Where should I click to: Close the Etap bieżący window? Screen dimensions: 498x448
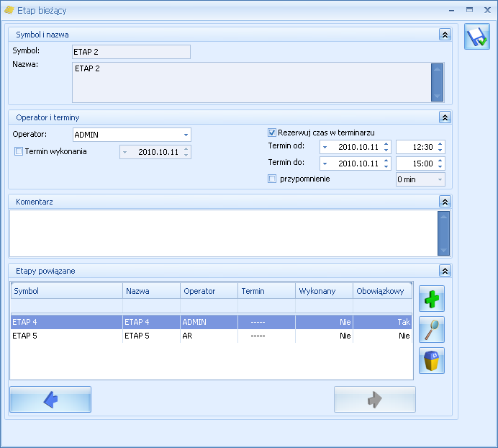tap(487, 10)
